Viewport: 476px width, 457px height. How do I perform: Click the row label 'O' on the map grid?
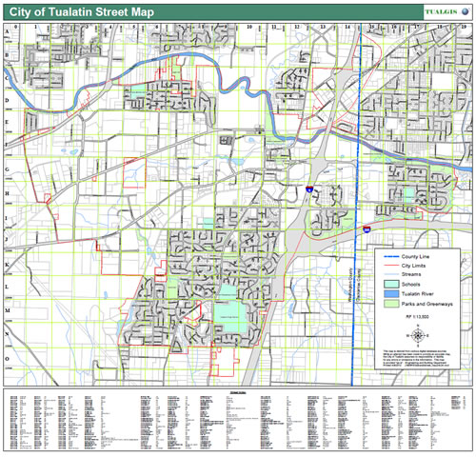[7, 359]
